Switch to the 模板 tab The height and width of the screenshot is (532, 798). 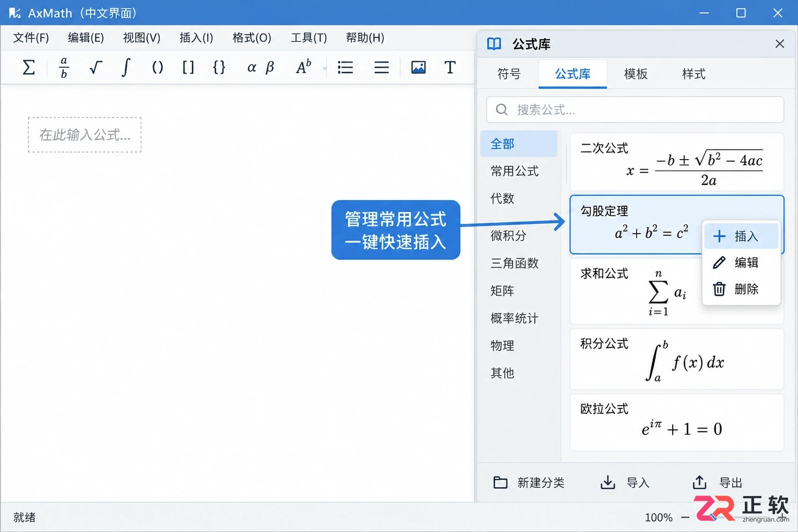tap(636, 74)
